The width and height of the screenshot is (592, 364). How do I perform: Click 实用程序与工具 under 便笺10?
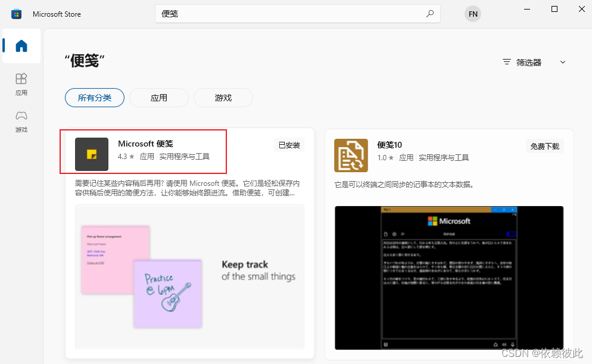(x=444, y=157)
